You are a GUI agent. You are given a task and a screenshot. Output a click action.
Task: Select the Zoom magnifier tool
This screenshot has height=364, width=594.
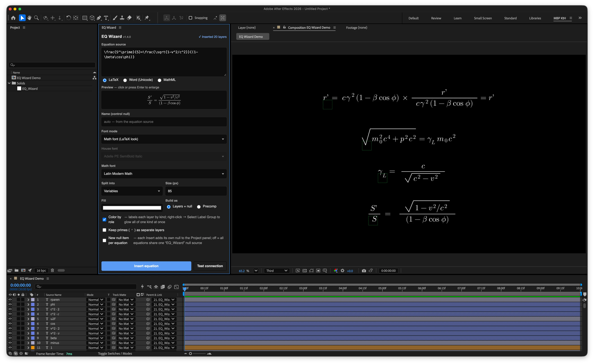click(x=36, y=18)
